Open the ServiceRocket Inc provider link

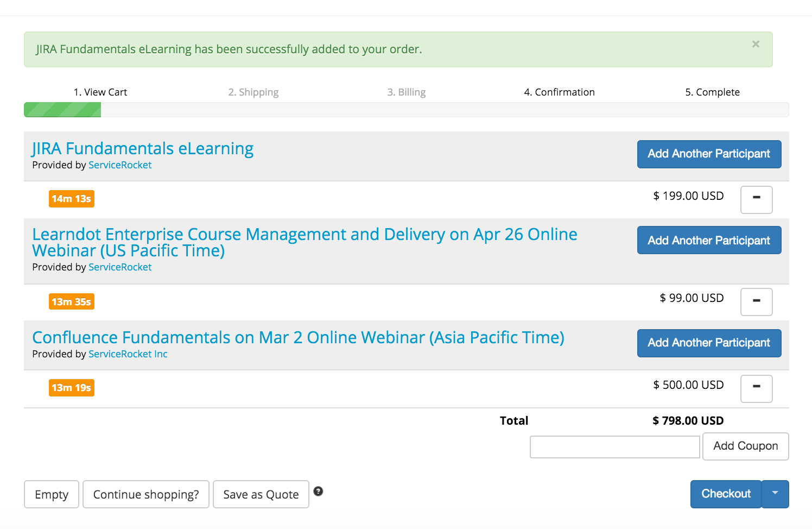click(128, 354)
